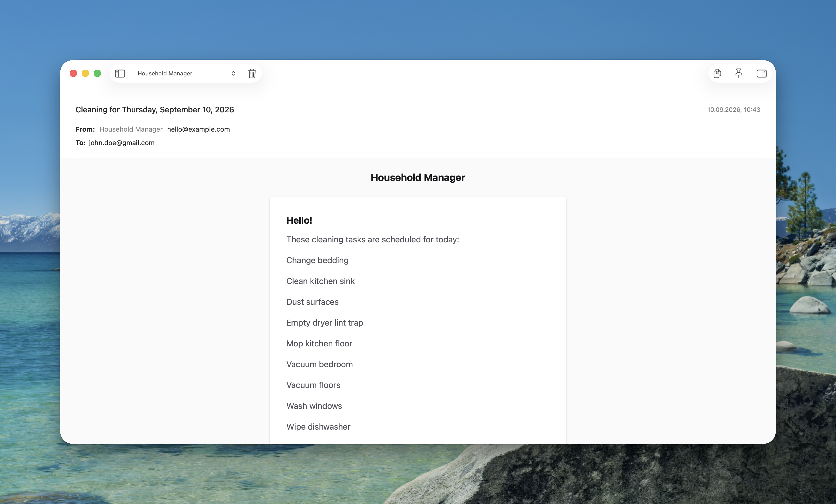Pin the window with the pin icon
836x504 pixels.
click(739, 74)
